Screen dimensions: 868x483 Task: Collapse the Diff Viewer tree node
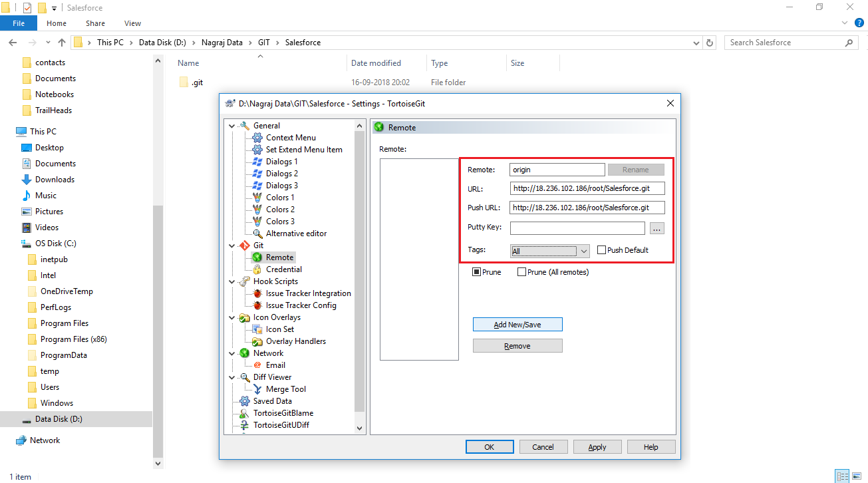tap(231, 377)
